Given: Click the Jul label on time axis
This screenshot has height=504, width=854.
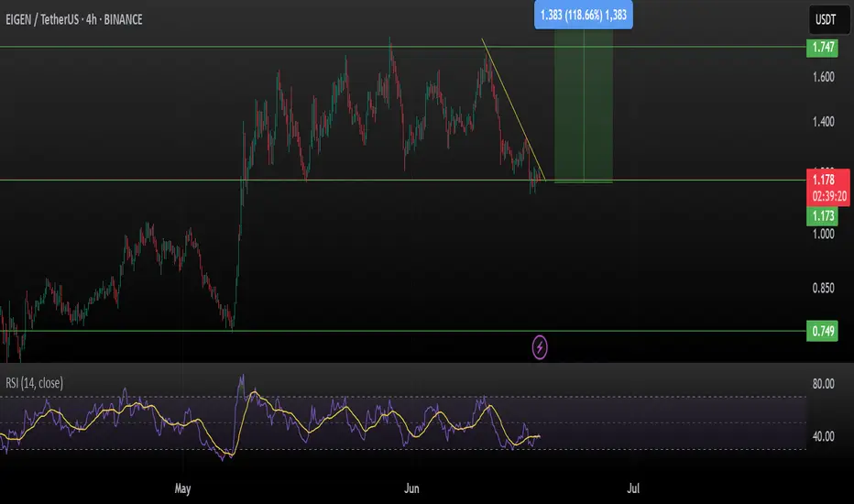Looking at the screenshot, I should coord(633,488).
